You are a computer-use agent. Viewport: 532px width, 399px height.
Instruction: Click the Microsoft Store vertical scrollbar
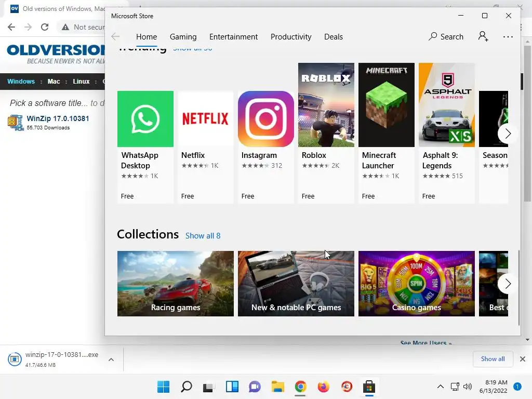pyautogui.click(x=519, y=288)
